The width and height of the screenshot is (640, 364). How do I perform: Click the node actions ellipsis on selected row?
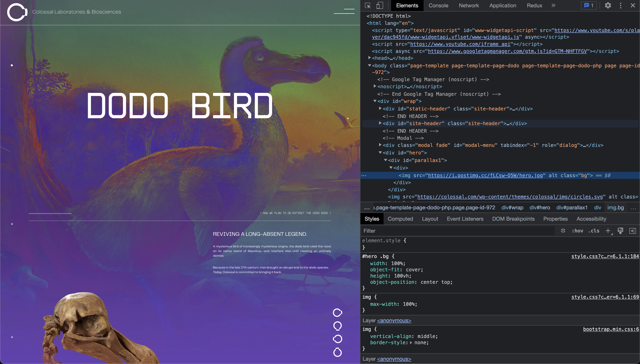[x=364, y=176]
